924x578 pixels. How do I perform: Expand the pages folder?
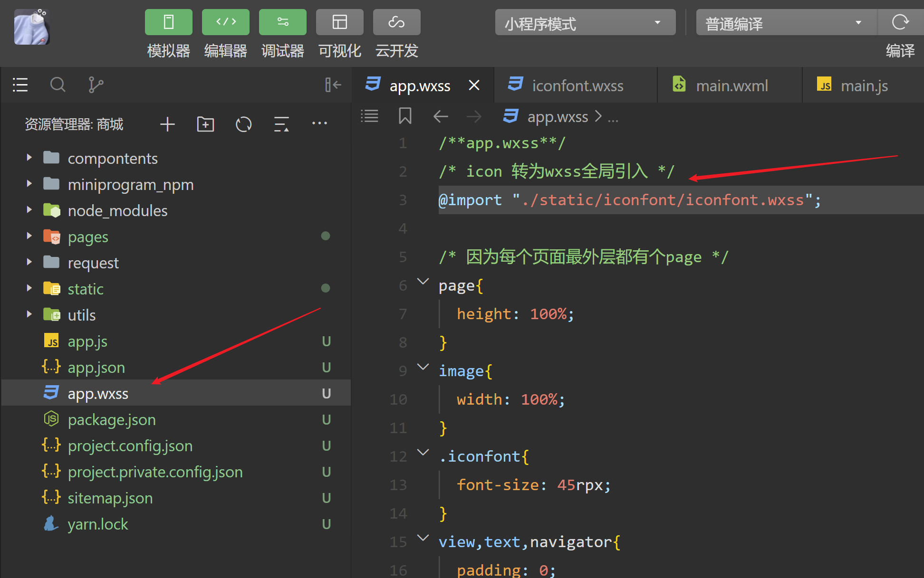coord(88,237)
